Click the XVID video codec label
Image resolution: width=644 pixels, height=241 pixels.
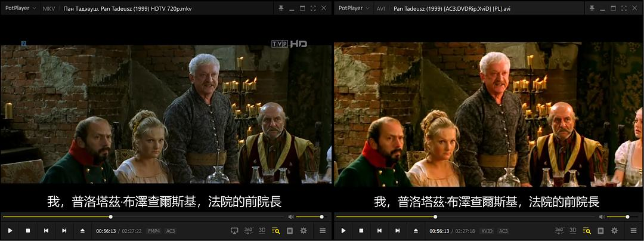tap(487, 231)
